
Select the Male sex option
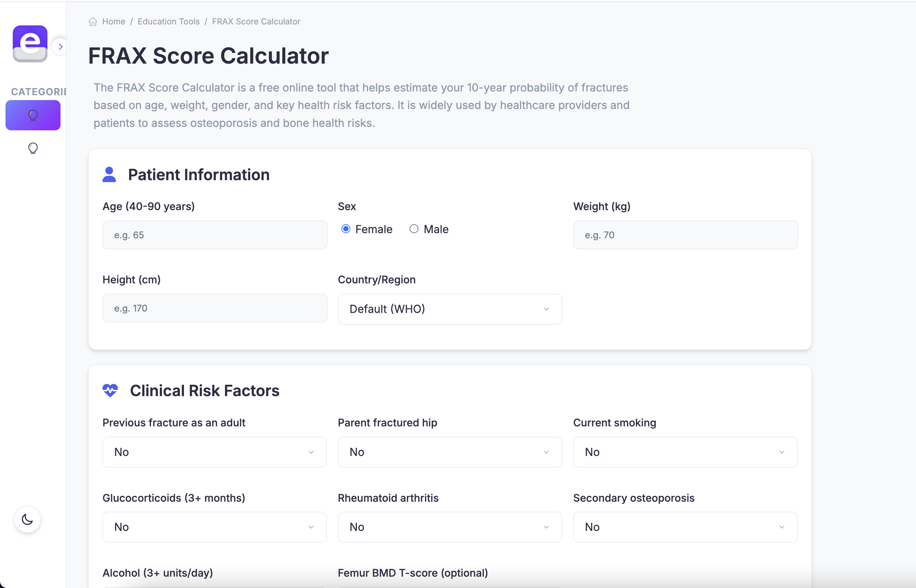click(414, 229)
